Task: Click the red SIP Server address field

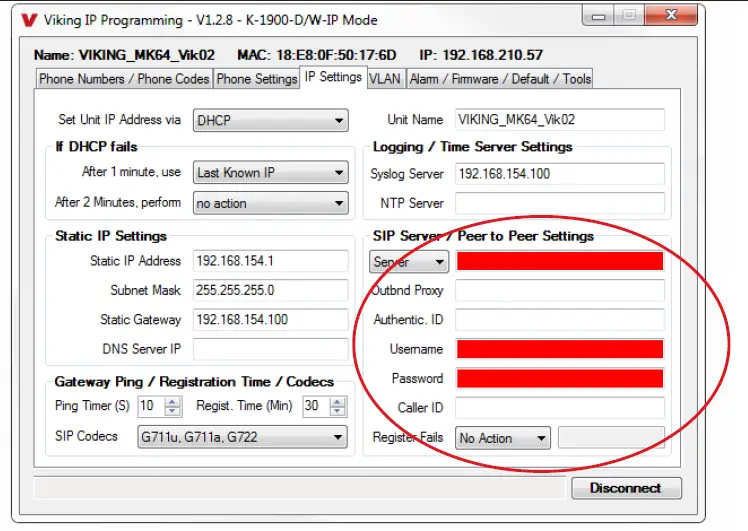Action: pos(560,261)
